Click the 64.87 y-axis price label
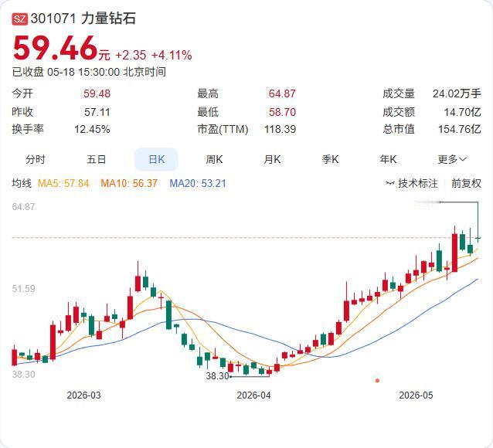 pos(24,206)
